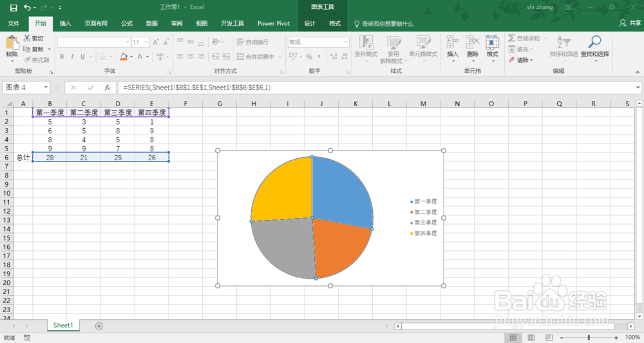Click the Clear (清除) button

(x=521, y=60)
